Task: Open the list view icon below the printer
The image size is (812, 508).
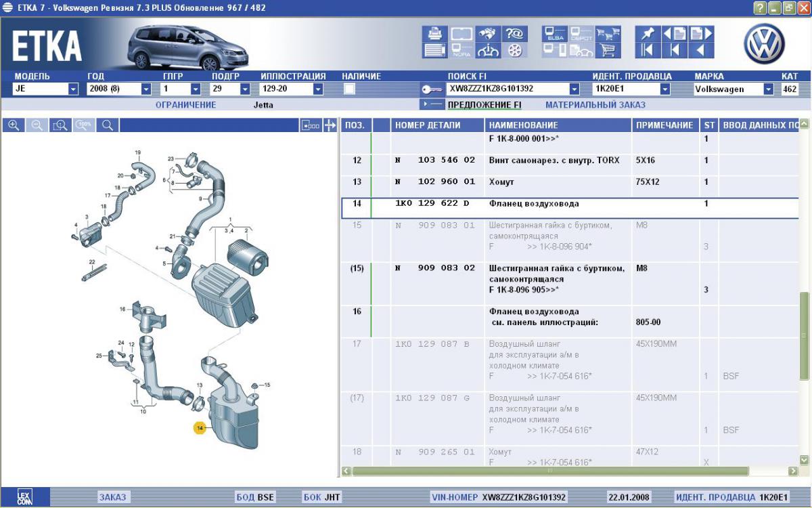Action: pyautogui.click(x=436, y=50)
